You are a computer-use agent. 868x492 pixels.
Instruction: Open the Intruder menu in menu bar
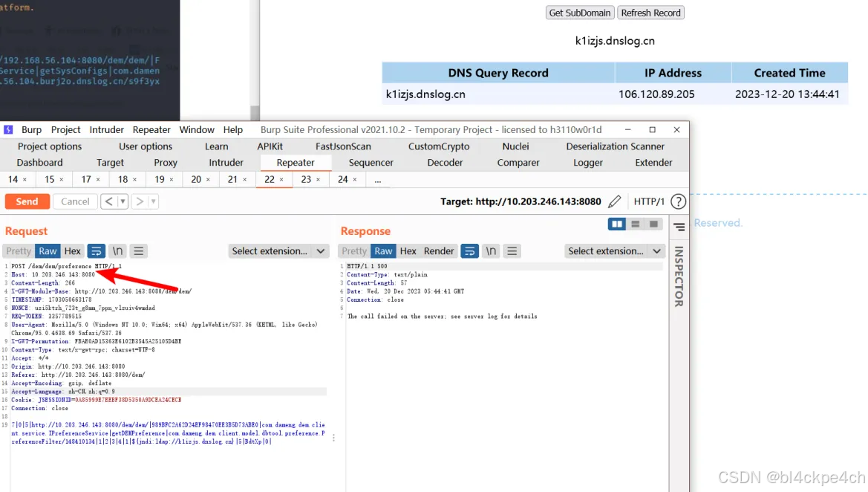pos(107,129)
